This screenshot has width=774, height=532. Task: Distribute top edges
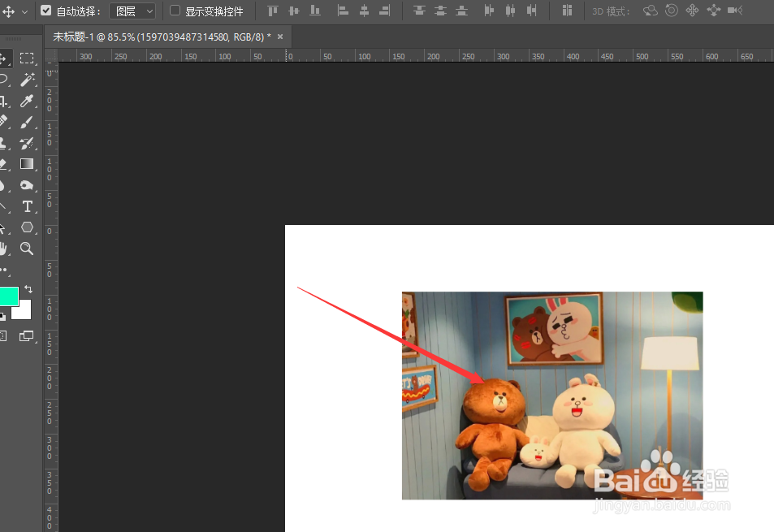coord(419,11)
